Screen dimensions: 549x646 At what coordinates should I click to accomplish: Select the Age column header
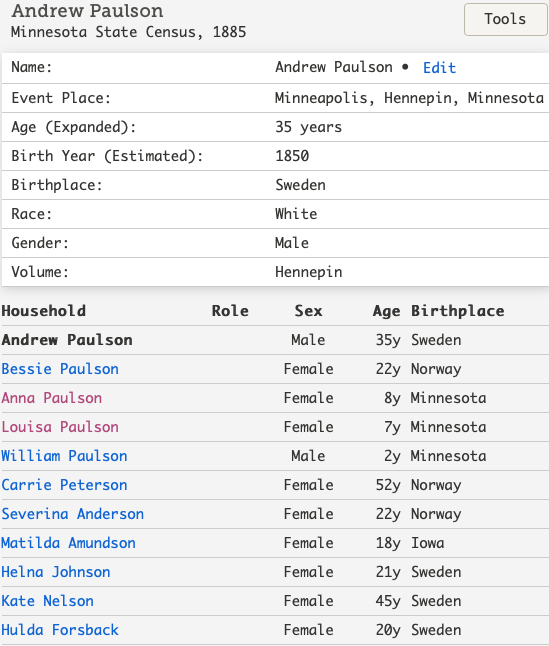click(x=386, y=311)
